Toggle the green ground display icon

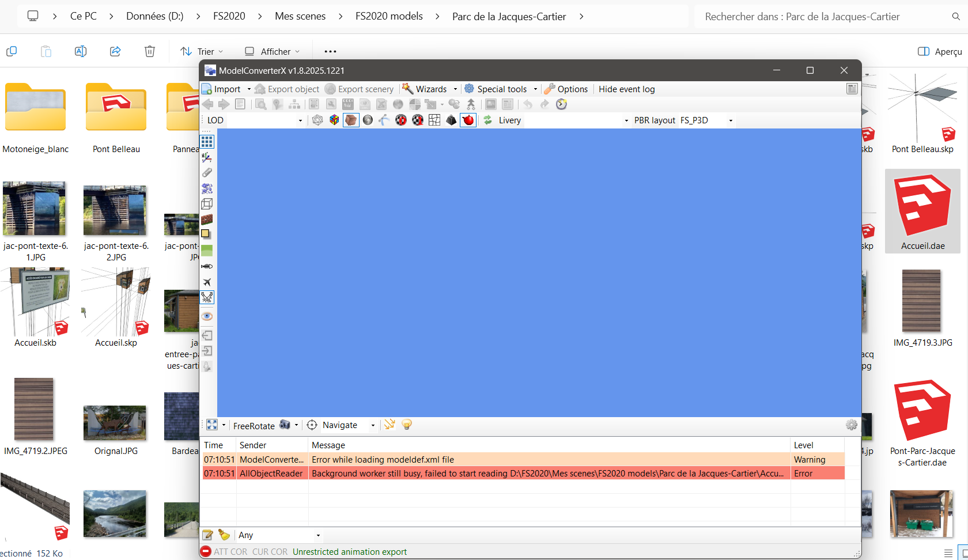click(x=207, y=251)
